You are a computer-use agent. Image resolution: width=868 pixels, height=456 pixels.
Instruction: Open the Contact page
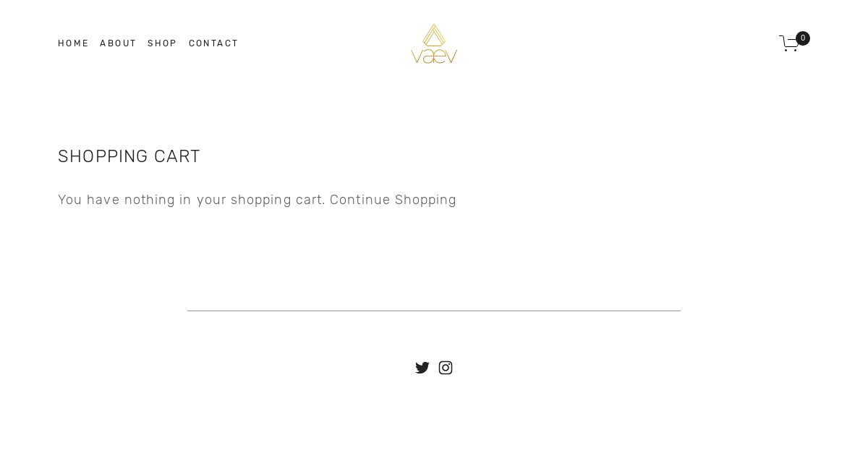click(x=213, y=43)
